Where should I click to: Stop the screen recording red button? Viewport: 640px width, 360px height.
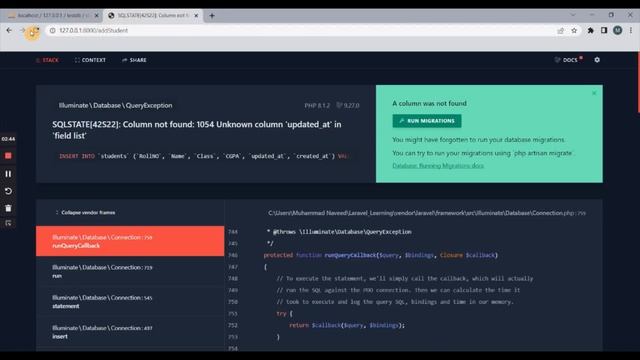(8, 156)
